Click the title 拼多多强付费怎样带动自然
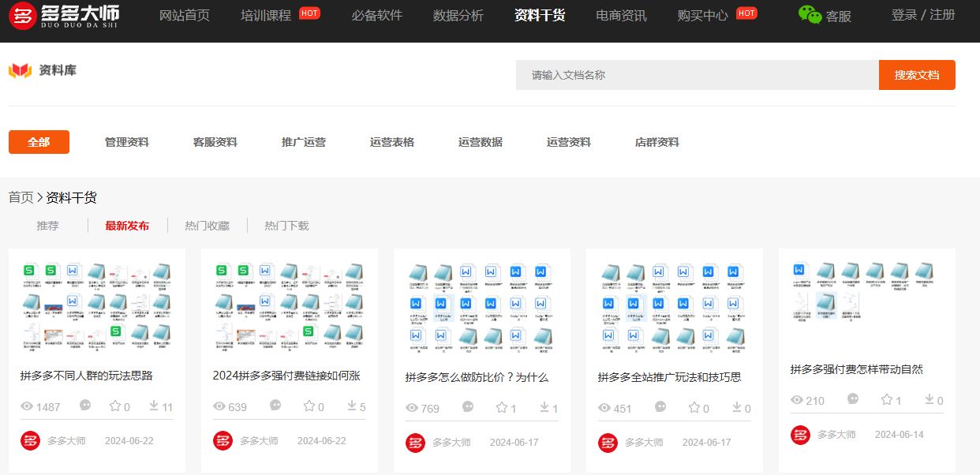The height and width of the screenshot is (475, 980). click(x=857, y=369)
